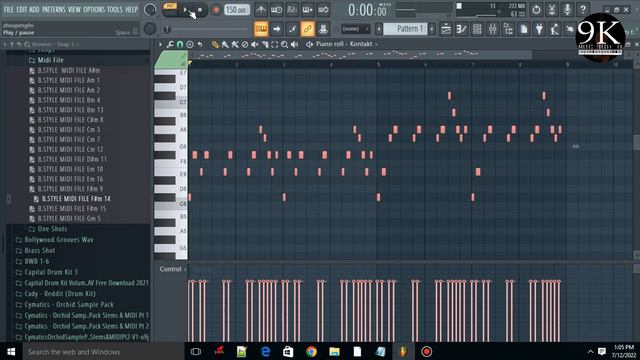Click the song position slider handle
The width and height of the screenshot is (640, 360).
pos(167,29)
